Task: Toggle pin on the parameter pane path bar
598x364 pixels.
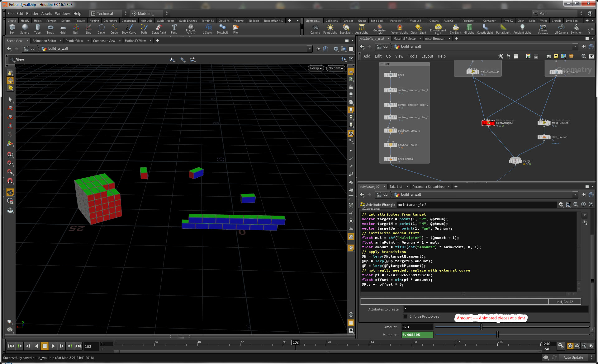Action: (x=584, y=195)
